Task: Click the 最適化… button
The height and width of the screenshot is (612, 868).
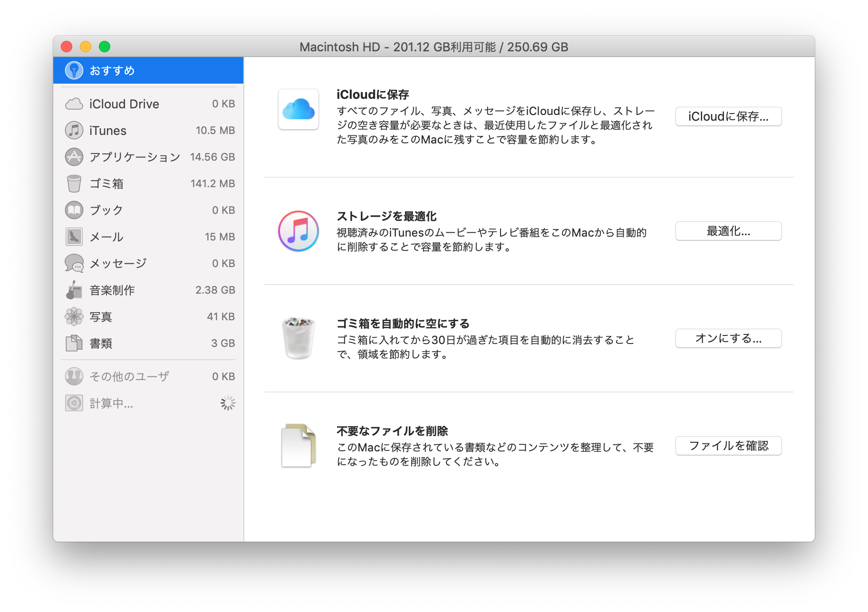Action: click(728, 231)
